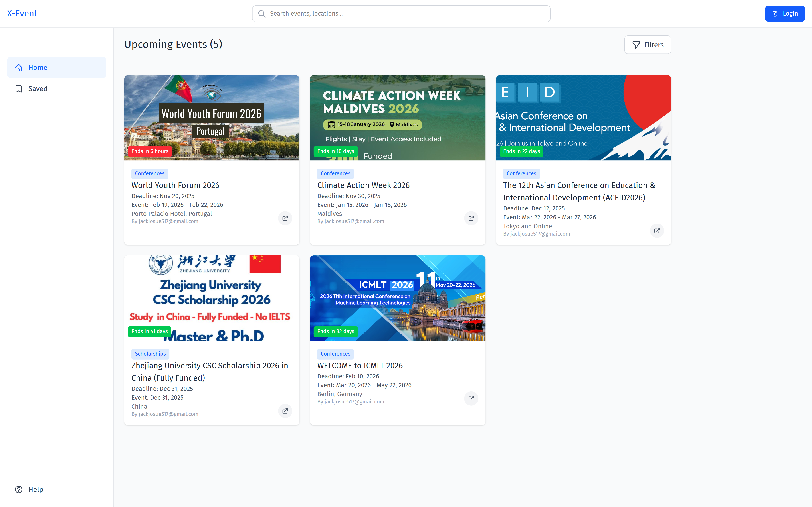
Task: Click the Filters funnel icon
Action: click(636, 45)
